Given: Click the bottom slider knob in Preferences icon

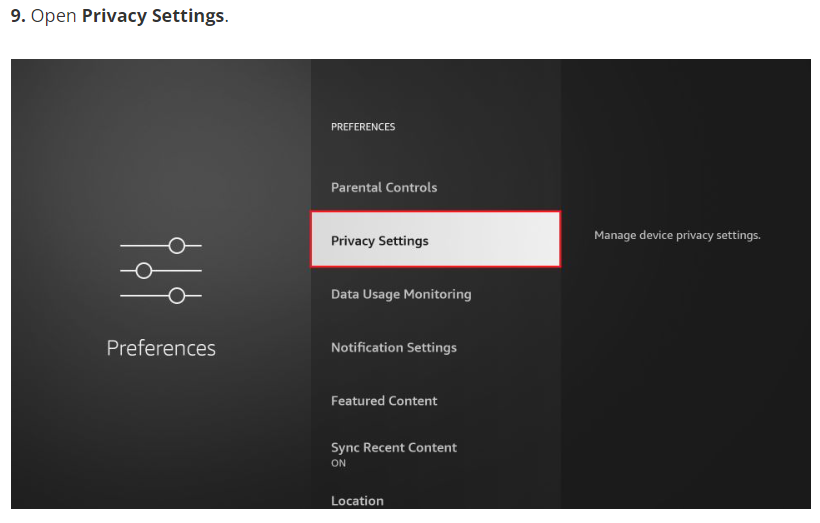Looking at the screenshot, I should click(x=177, y=295).
